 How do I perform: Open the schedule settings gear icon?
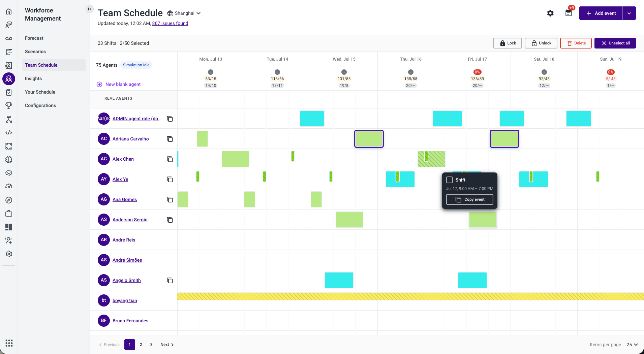550,13
